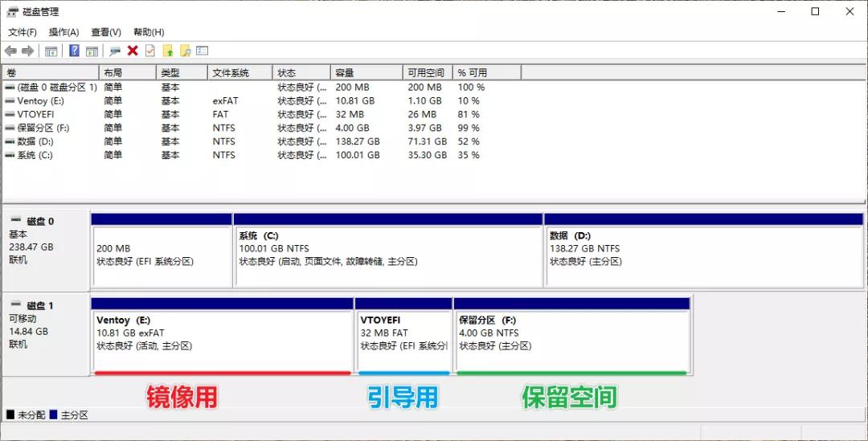The width and height of the screenshot is (868, 441).
Task: Select the 数据 (D:) partition block
Action: (703, 251)
